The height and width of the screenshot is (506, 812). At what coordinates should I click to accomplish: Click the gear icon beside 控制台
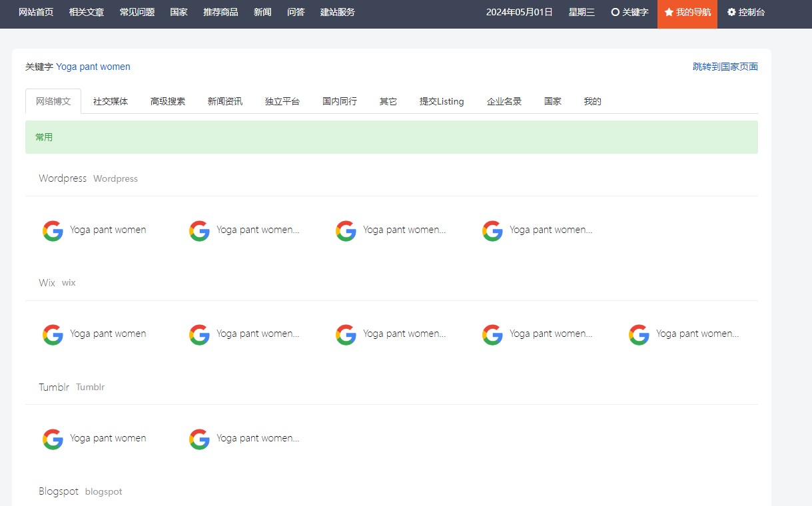731,12
